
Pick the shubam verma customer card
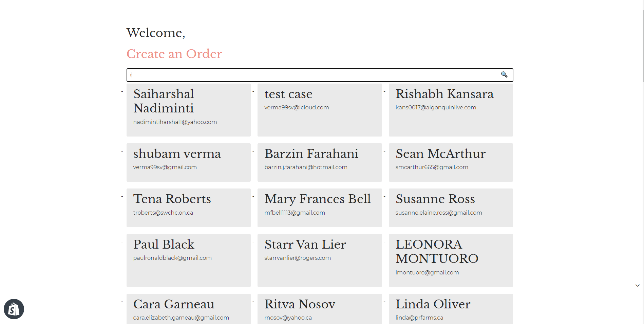[188, 162]
